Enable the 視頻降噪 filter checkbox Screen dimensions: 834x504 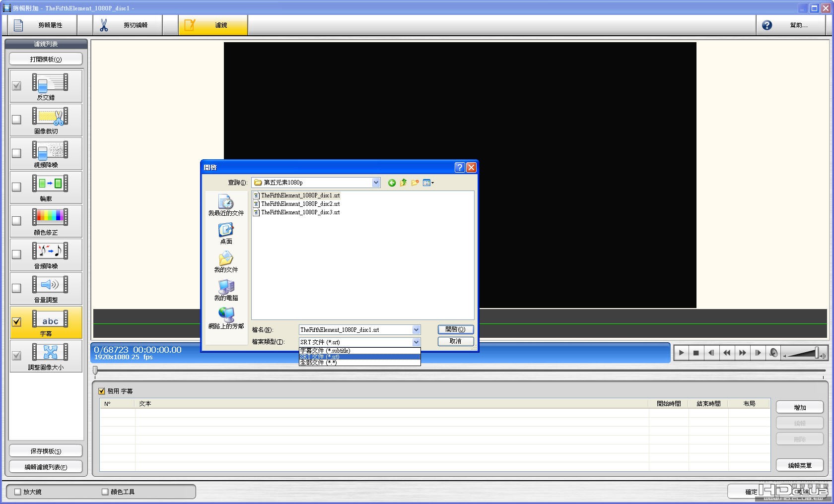(x=16, y=153)
